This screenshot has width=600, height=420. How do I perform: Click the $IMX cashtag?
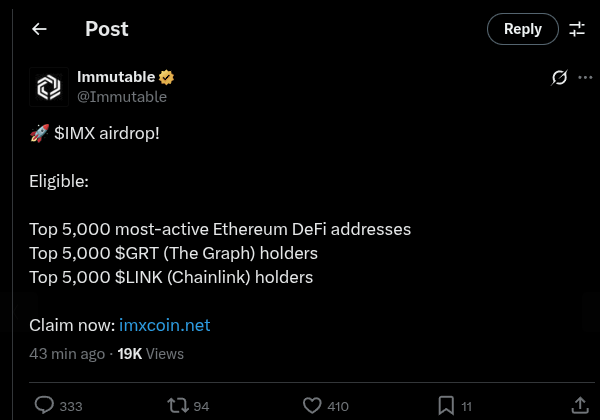coord(76,133)
